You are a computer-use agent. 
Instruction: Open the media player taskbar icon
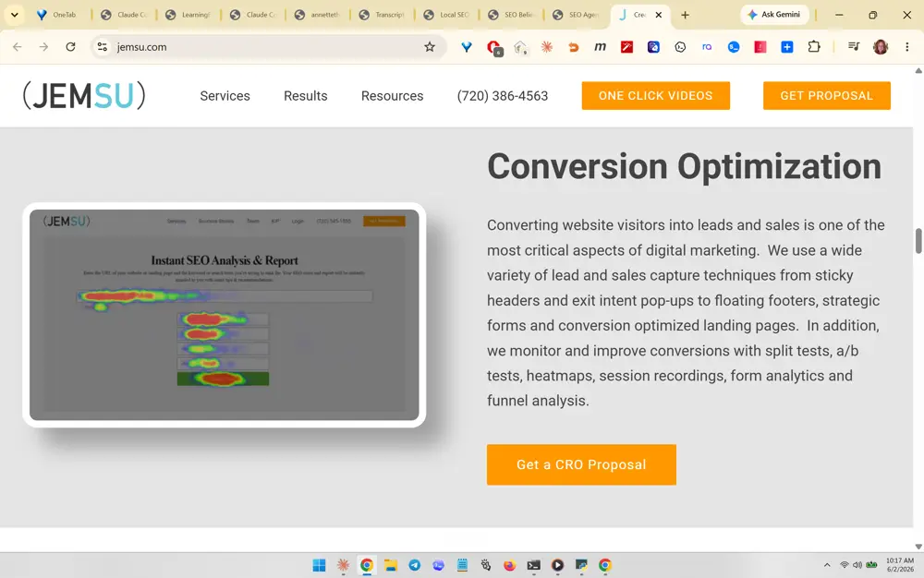pos(557,565)
